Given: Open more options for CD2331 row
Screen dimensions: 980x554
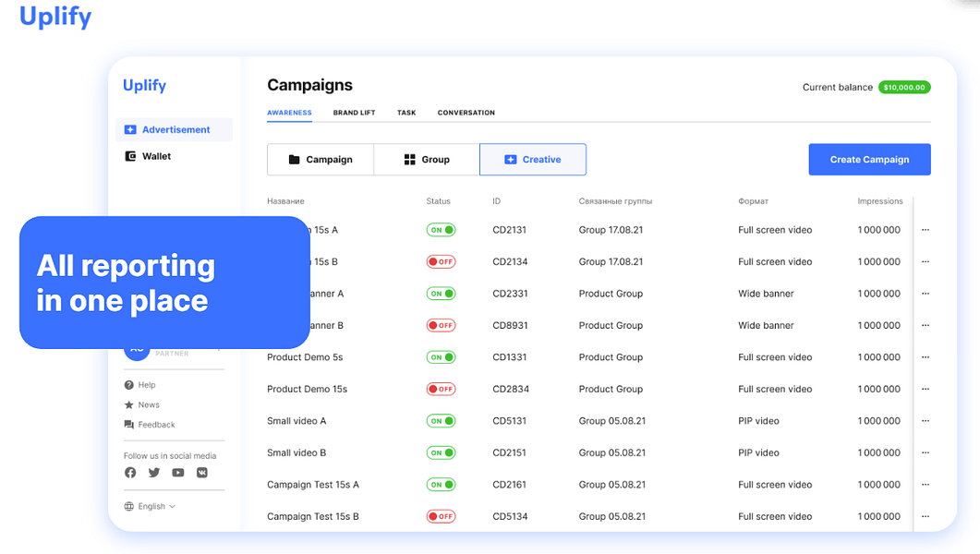Looking at the screenshot, I should click(925, 294).
